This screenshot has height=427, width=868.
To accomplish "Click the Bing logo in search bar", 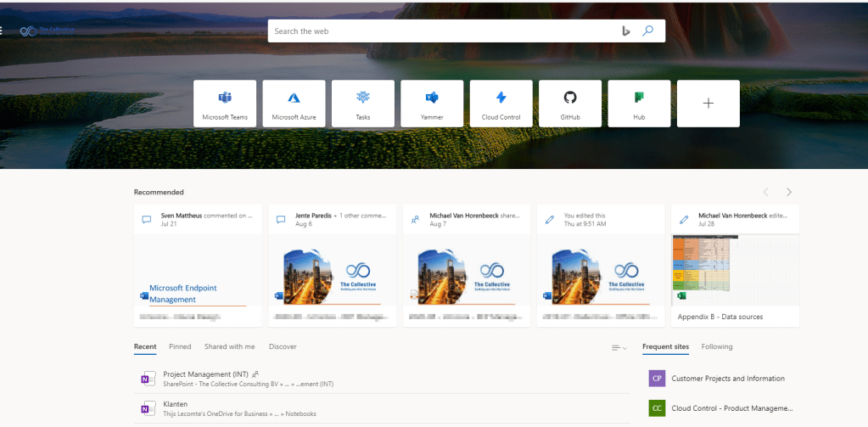I will [626, 31].
